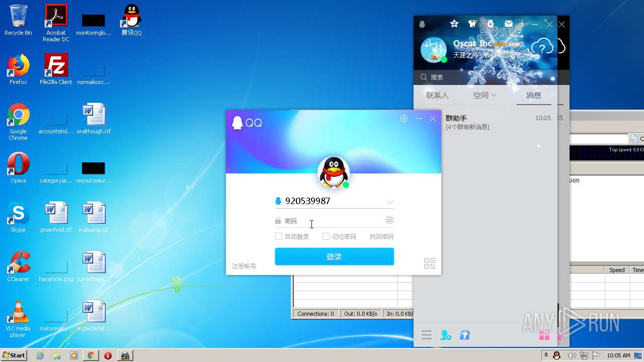
Task: Launch Firefox from desktop
Action: [x=18, y=69]
